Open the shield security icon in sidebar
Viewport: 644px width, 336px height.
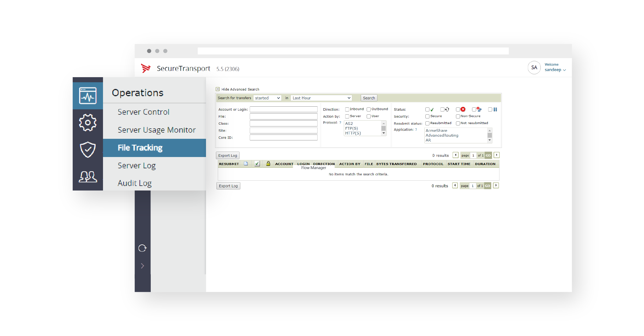[x=88, y=149]
